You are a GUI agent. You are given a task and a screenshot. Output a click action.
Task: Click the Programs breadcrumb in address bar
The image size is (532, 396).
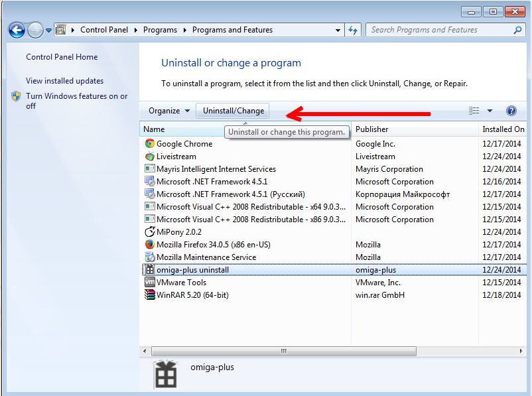point(160,30)
